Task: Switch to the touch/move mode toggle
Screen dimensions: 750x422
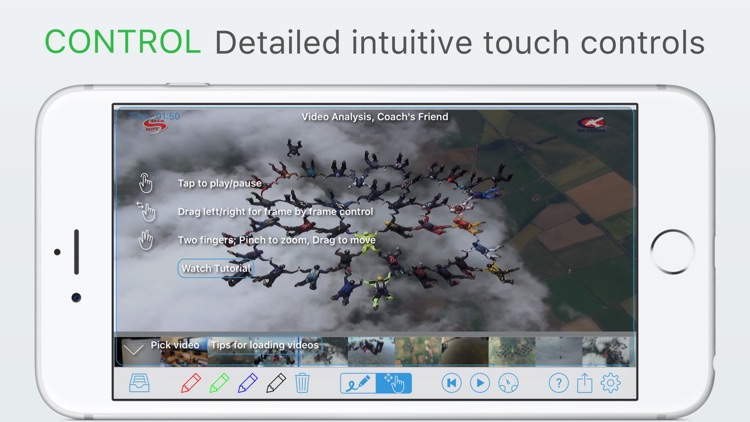Action: coord(394,383)
